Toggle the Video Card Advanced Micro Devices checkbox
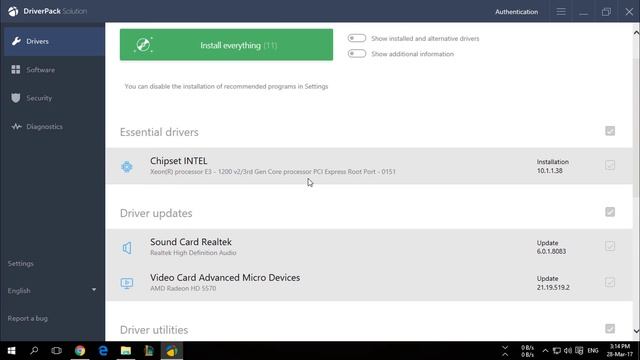 tap(610, 282)
